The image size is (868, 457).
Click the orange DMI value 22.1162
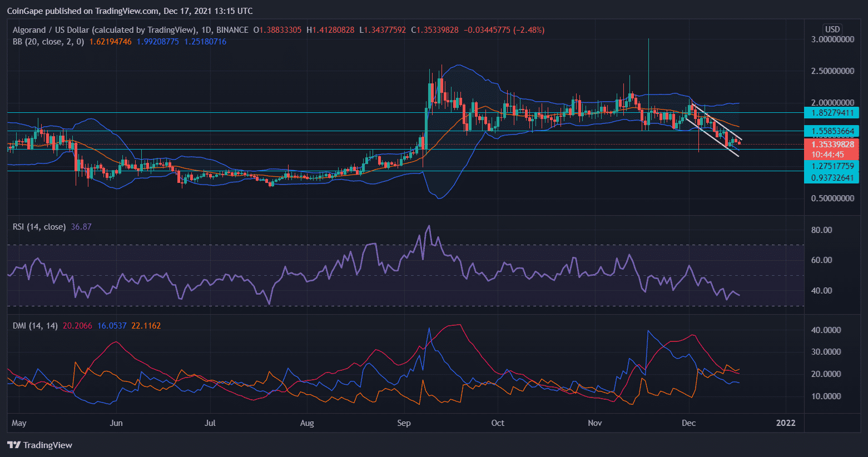tap(146, 326)
